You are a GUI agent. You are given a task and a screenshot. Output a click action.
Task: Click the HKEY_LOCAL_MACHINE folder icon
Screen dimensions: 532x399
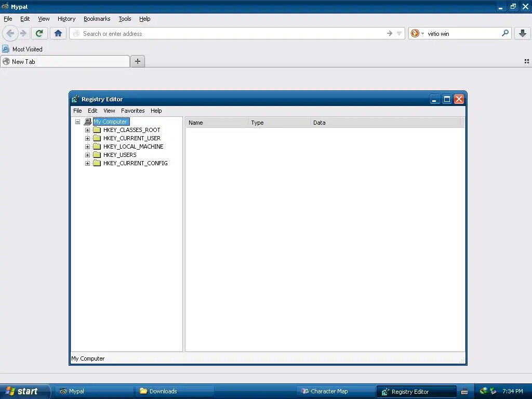click(x=97, y=146)
